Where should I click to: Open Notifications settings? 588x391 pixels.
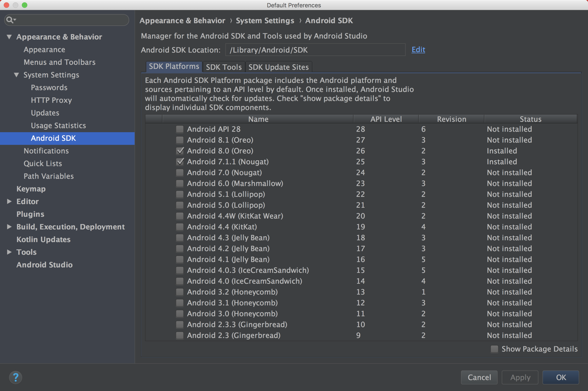click(46, 151)
